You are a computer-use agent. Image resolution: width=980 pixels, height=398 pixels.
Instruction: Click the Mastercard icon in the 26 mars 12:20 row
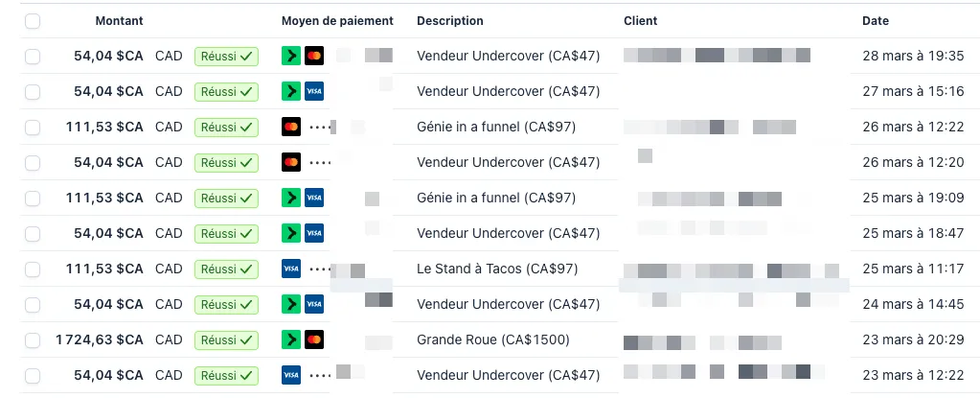(291, 163)
